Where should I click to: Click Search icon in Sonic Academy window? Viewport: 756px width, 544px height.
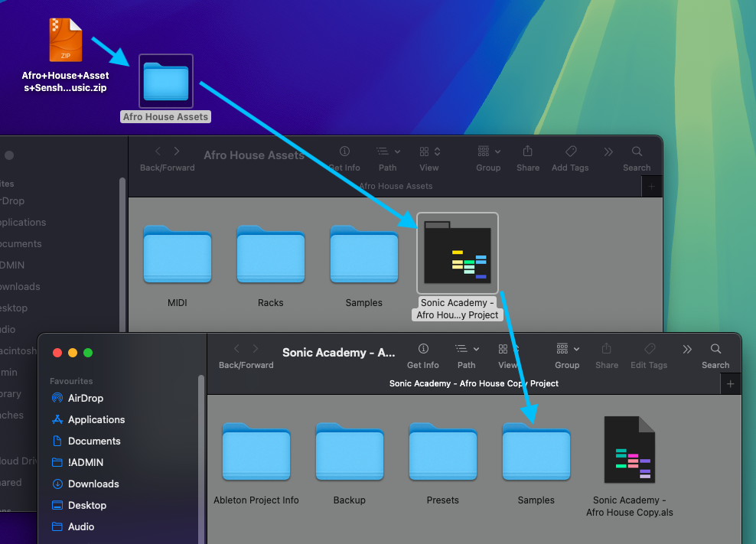tap(715, 349)
